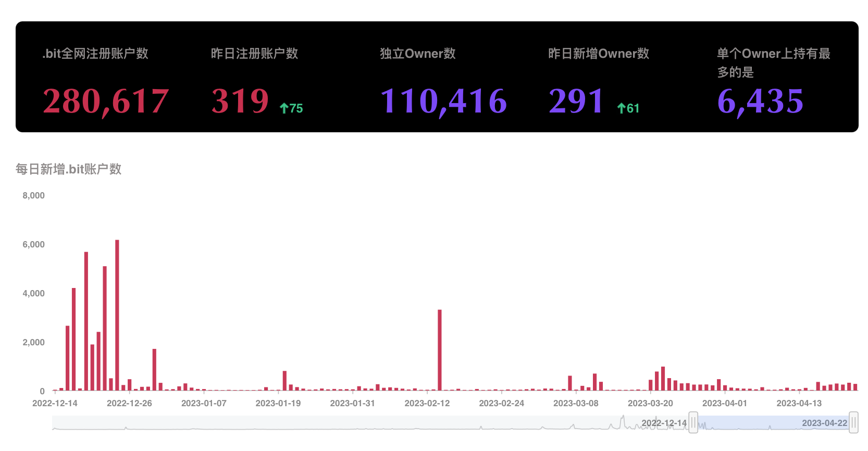Click the 280,617 total registered accounts value
The height and width of the screenshot is (451, 868).
click(106, 101)
